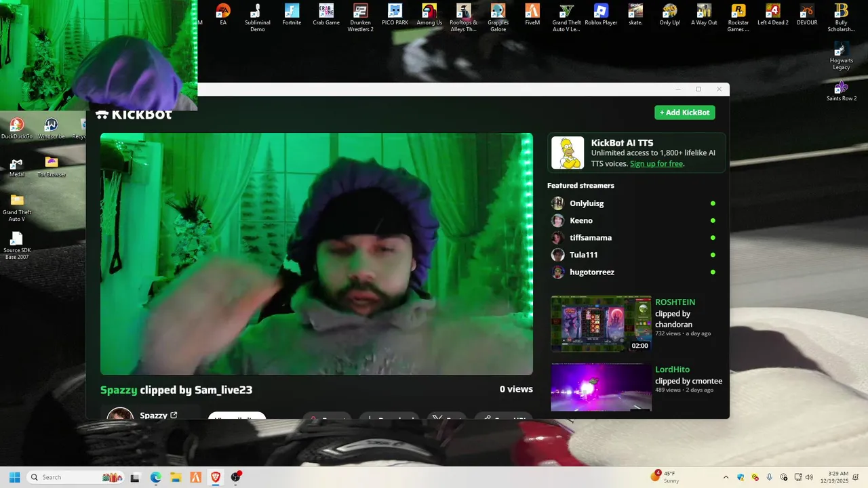This screenshot has height=488, width=868.
Task: Click the green Add KickBot button
Action: coord(685,113)
